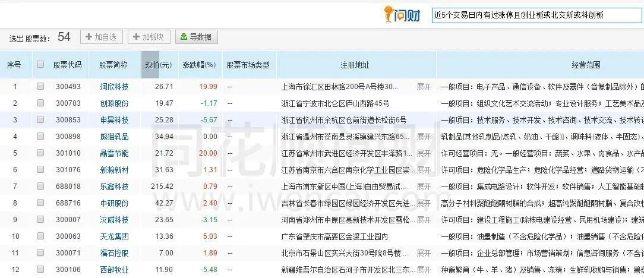Click the 股票市场类型 column header
The width and height of the screenshot is (644, 278).
pos(248,65)
